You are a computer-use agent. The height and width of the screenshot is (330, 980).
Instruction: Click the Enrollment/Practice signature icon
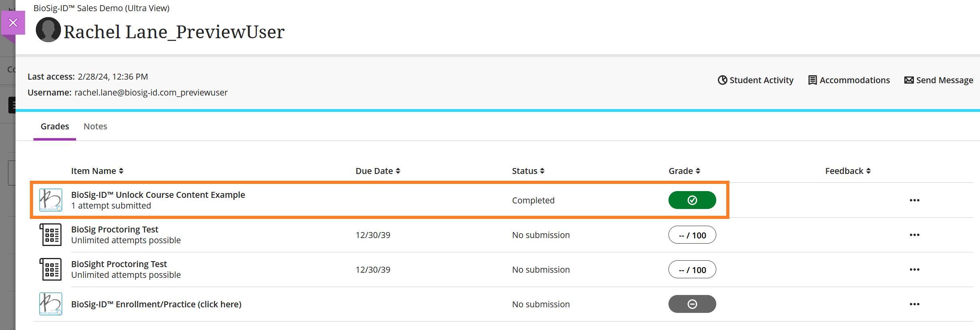51,304
